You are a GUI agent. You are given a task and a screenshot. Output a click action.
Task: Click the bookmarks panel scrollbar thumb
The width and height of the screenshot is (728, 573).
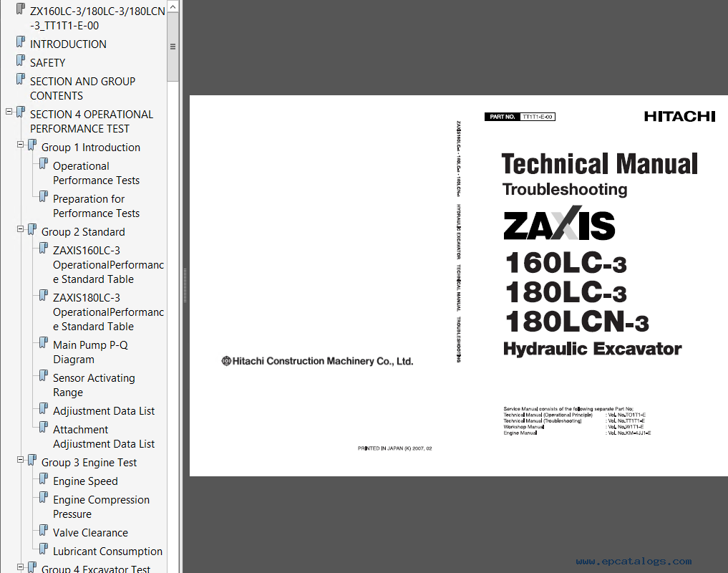[x=173, y=47]
